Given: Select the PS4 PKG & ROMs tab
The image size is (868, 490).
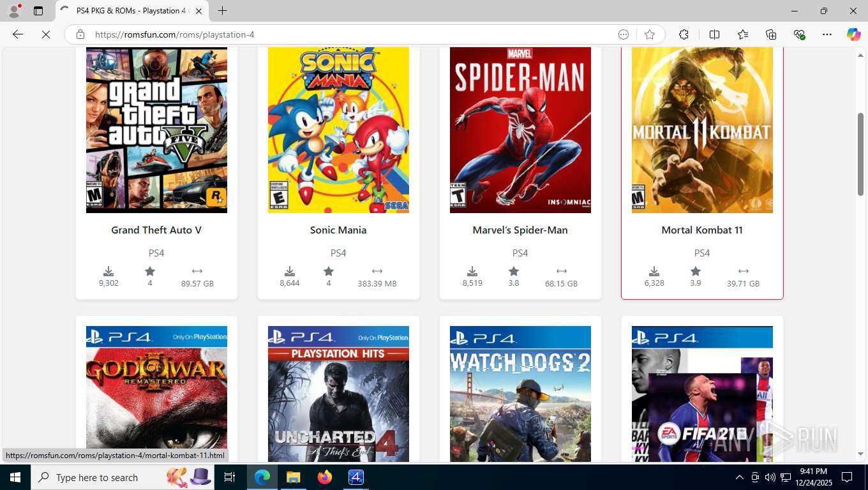Looking at the screenshot, I should [132, 11].
